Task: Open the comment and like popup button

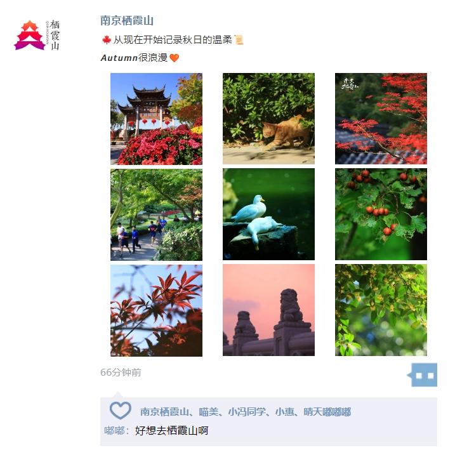Action: tap(423, 374)
